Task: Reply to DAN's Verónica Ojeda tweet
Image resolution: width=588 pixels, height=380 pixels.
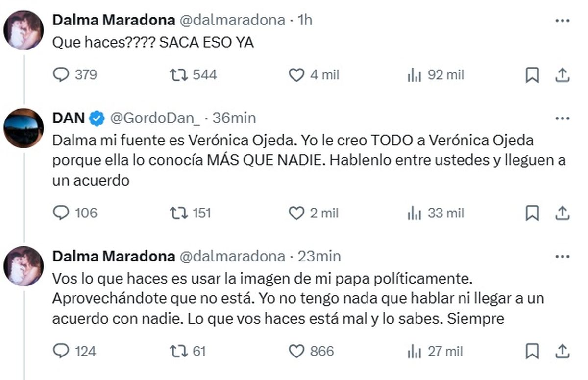Action: pyautogui.click(x=61, y=213)
